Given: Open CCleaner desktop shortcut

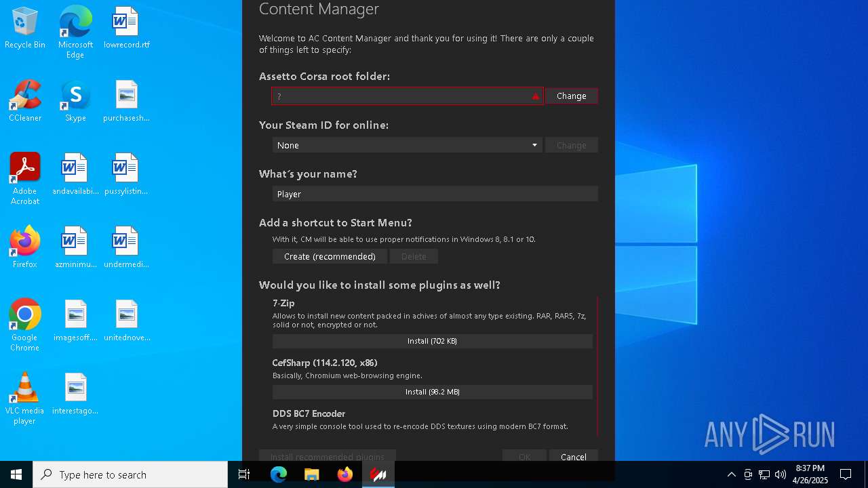Looking at the screenshot, I should [25, 101].
